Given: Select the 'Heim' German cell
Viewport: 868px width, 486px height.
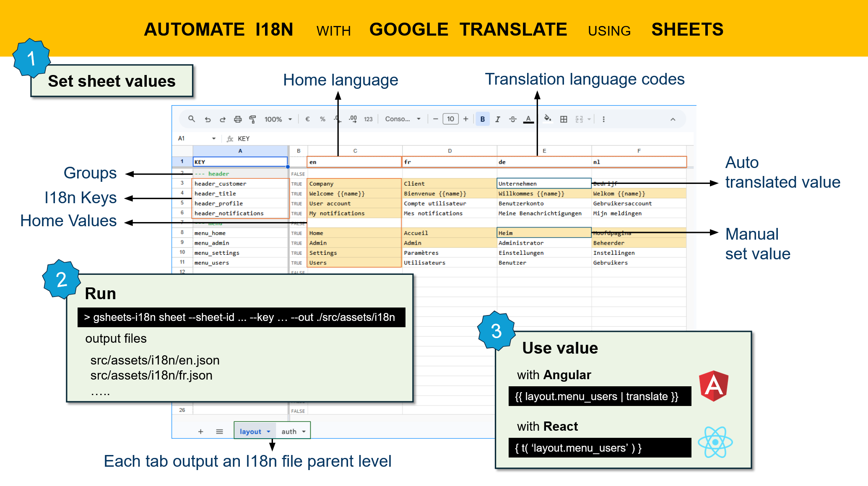Looking at the screenshot, I should (544, 233).
